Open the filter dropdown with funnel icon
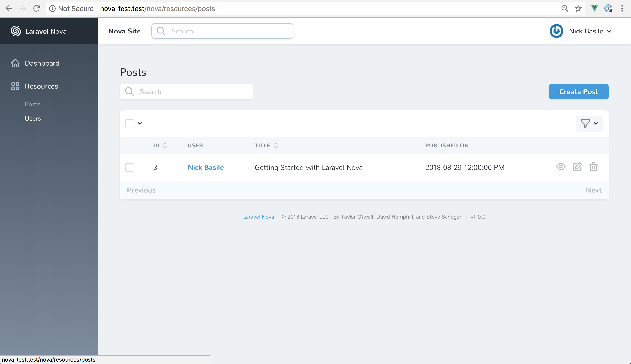This screenshot has width=631, height=364. point(589,123)
